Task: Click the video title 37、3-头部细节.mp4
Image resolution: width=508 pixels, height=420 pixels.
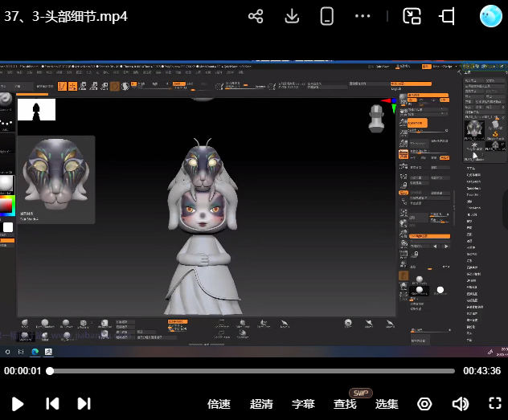Action: (66, 16)
